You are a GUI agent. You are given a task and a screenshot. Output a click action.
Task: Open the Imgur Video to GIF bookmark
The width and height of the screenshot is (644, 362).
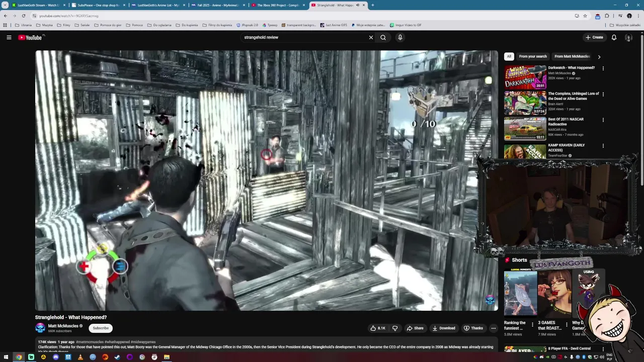[x=406, y=25]
